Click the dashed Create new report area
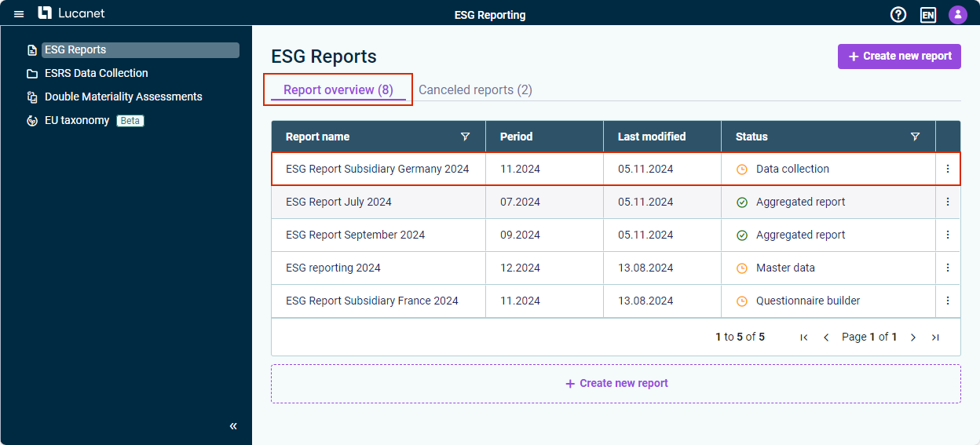Image resolution: width=980 pixels, height=445 pixels. (616, 384)
